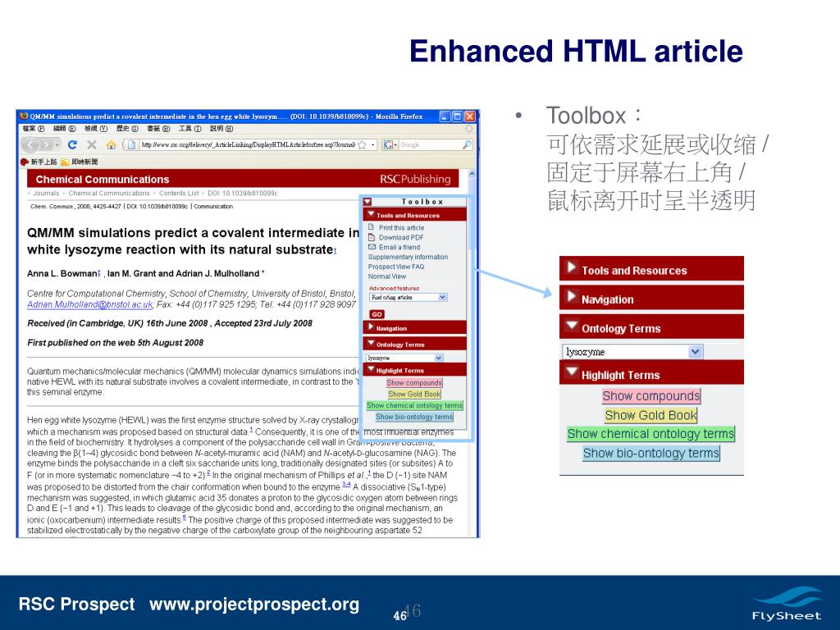The image size is (840, 630).
Task: Click the PDF icon beside Download PDF
Action: (372, 237)
